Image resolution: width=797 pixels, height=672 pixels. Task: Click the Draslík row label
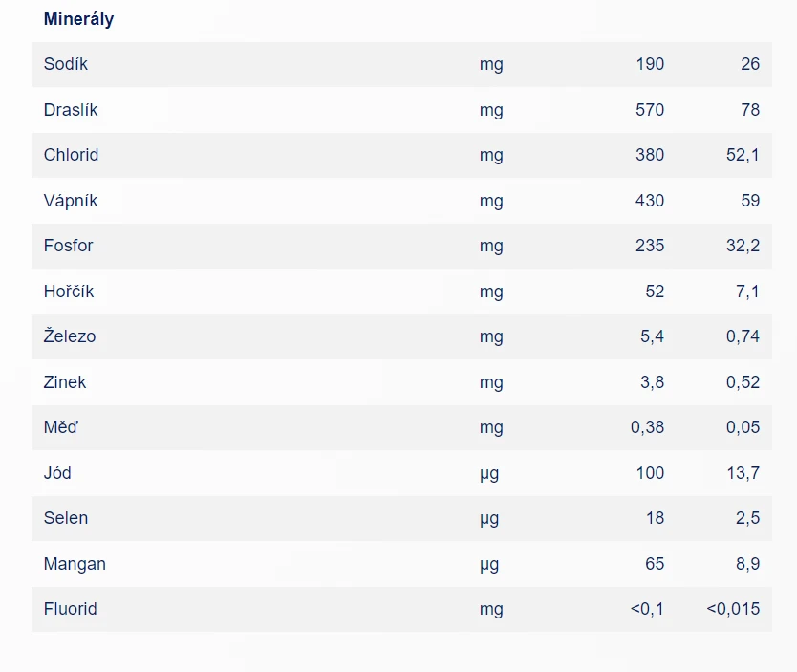pos(71,110)
